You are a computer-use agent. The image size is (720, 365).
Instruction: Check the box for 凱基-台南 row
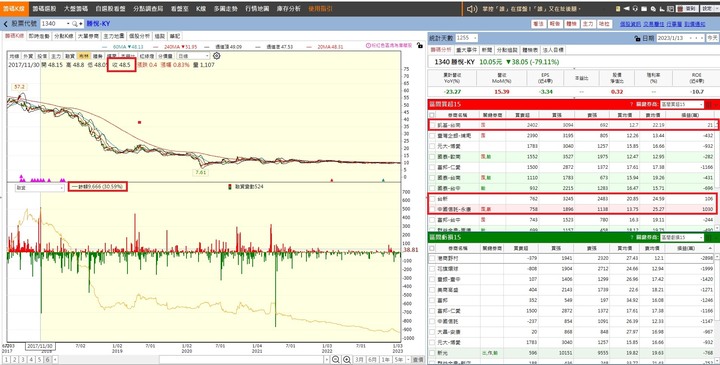click(x=432, y=124)
